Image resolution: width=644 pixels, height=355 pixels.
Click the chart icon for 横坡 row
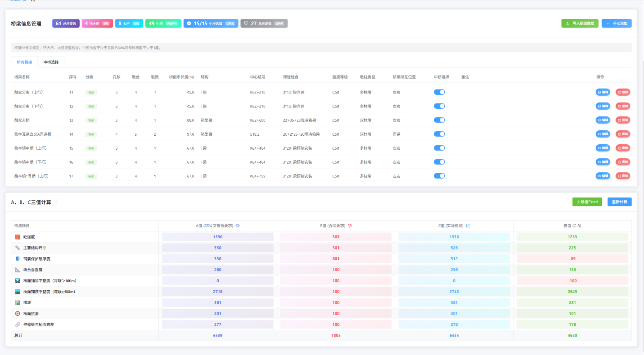18,303
